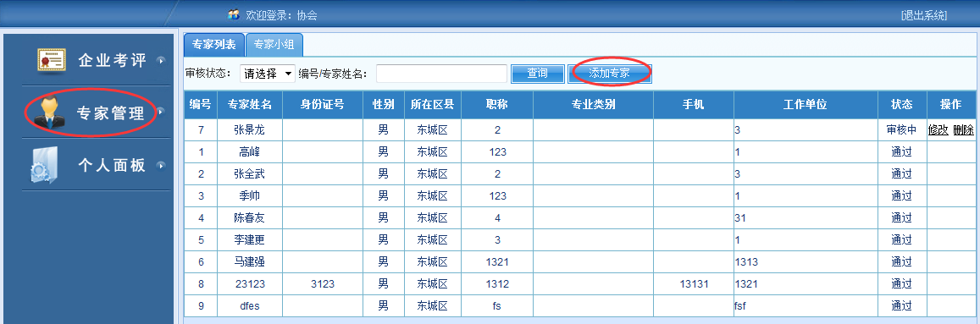
Task: Click 退出系统 logout link
Action: pos(924,15)
